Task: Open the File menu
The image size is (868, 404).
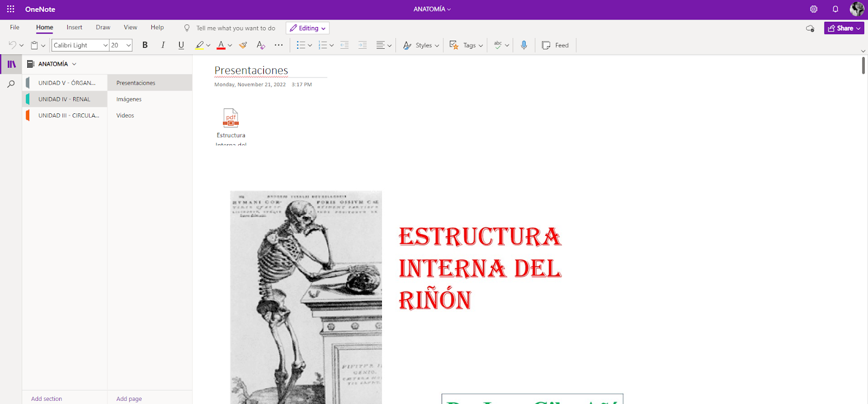Action: click(15, 28)
